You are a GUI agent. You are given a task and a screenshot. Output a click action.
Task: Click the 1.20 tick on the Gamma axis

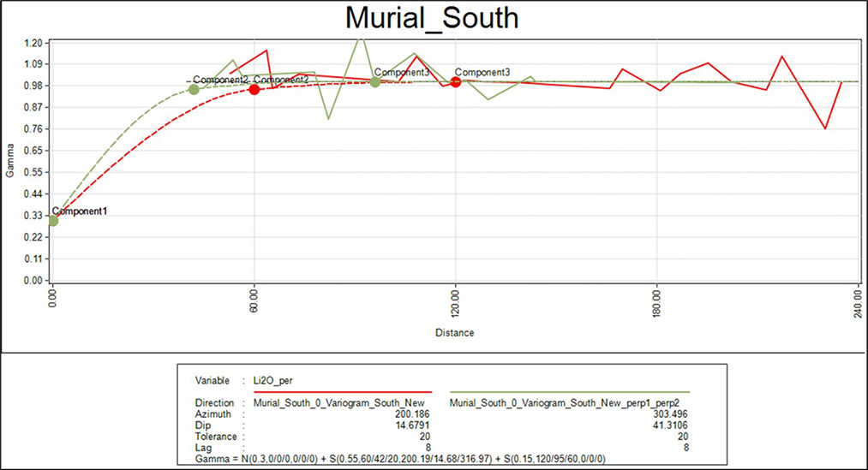pyautogui.click(x=33, y=43)
